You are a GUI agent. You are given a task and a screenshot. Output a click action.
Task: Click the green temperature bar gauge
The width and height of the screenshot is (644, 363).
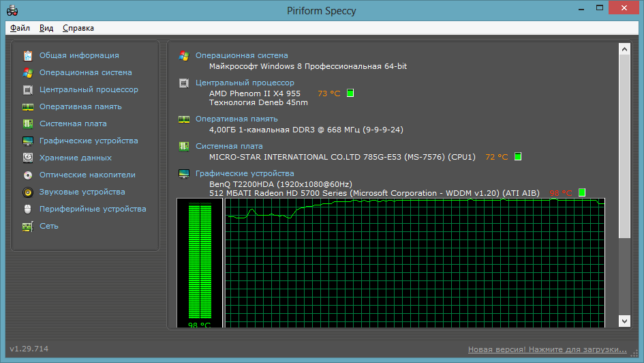click(x=200, y=262)
